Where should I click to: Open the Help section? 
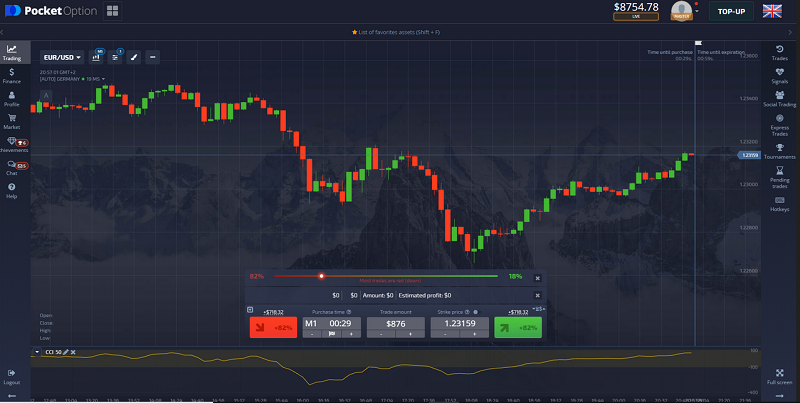tap(12, 191)
